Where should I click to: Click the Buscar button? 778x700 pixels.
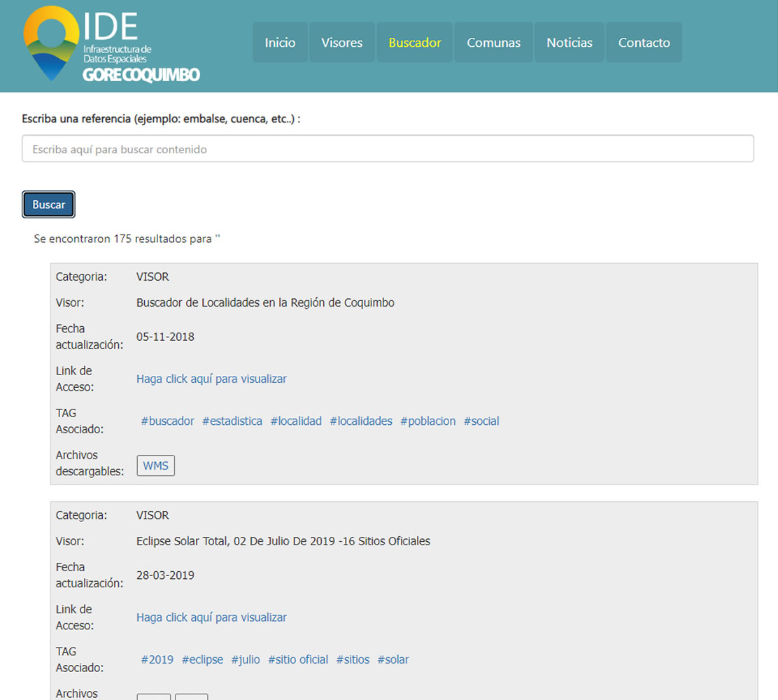[49, 204]
